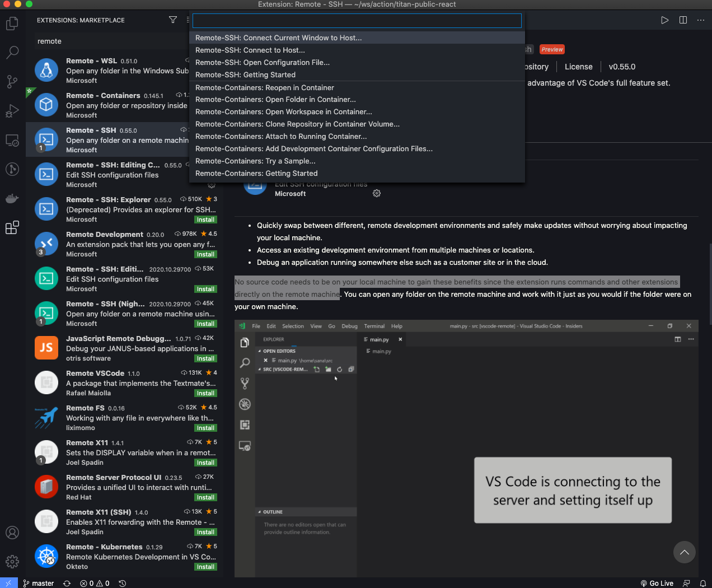The height and width of the screenshot is (588, 712).
Task: Open the Extensions view icon
Action: [x=12, y=227]
